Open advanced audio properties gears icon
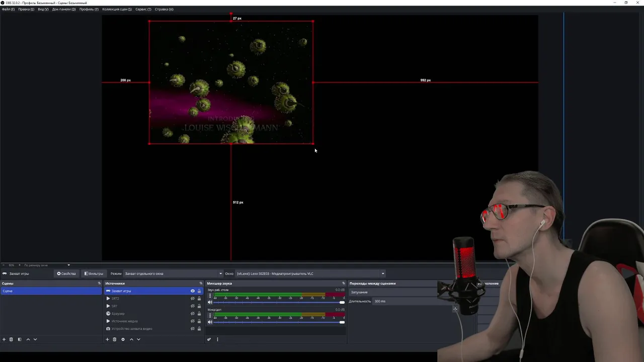The width and height of the screenshot is (644, 362). pyautogui.click(x=209, y=339)
